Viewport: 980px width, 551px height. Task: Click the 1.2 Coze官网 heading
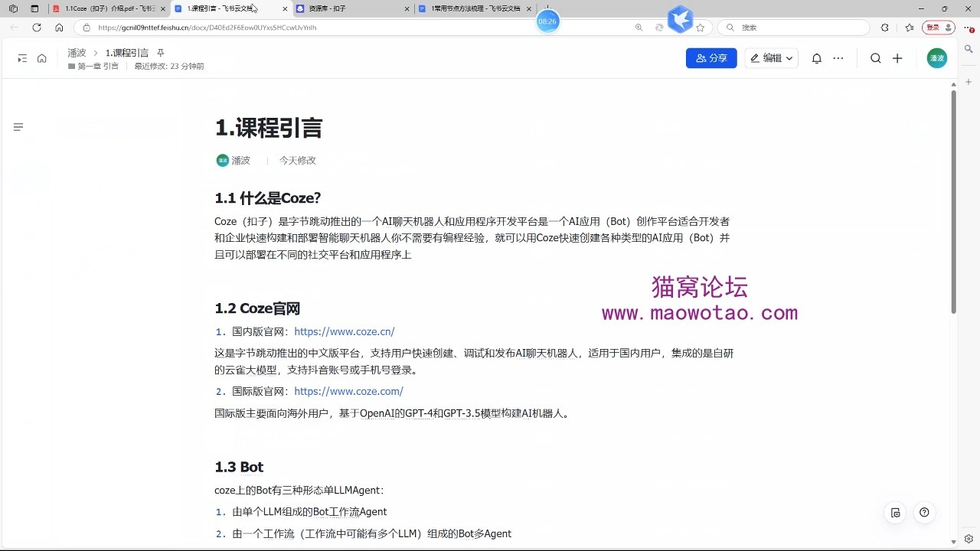257,308
